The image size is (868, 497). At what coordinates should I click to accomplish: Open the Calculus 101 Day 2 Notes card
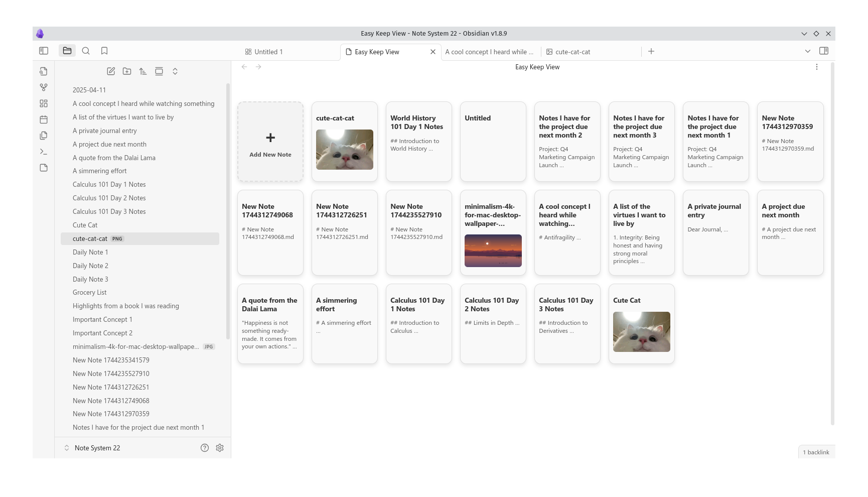tap(493, 324)
